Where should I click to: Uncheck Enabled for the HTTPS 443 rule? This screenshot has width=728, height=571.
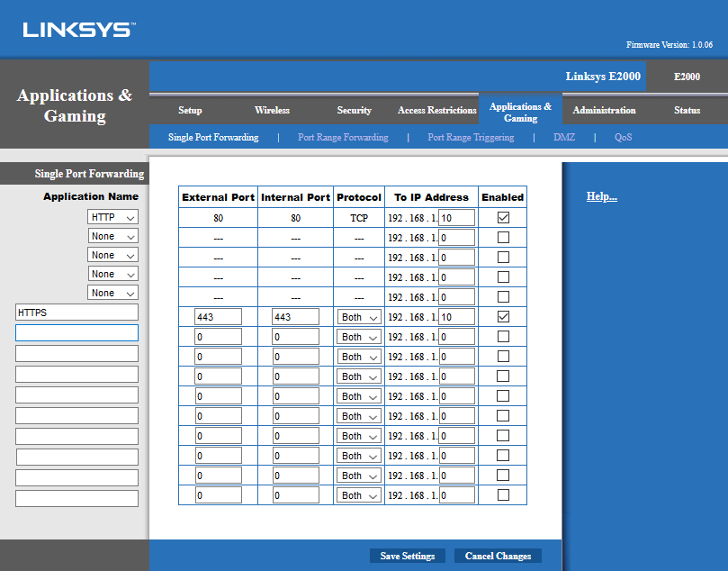pos(503,317)
